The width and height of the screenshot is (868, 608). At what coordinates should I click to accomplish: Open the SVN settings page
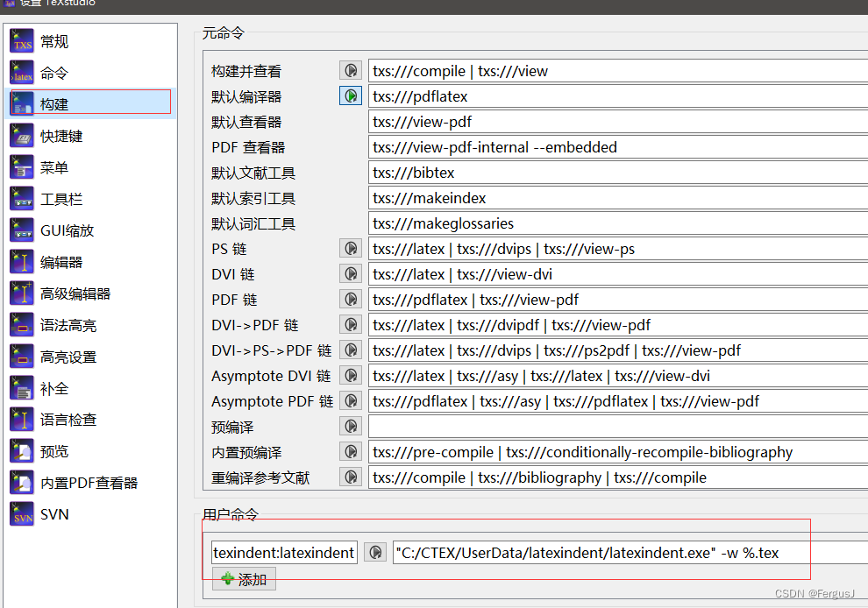click(x=91, y=514)
